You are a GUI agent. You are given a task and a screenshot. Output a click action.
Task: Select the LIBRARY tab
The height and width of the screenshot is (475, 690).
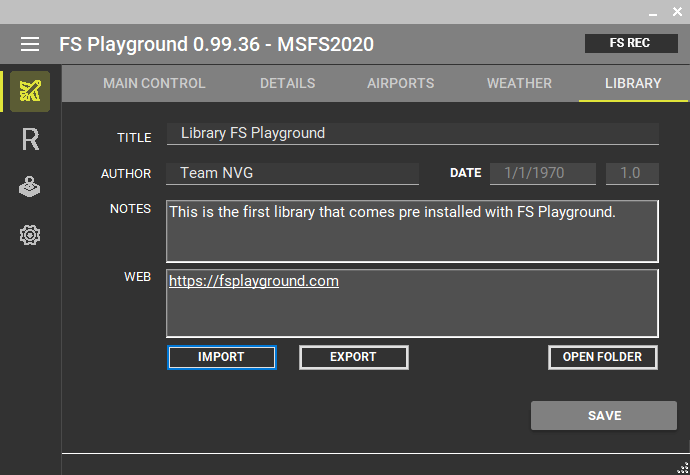[633, 83]
